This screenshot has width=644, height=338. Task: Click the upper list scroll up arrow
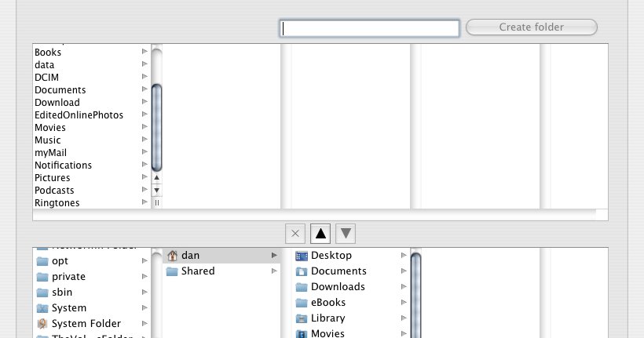(x=156, y=177)
